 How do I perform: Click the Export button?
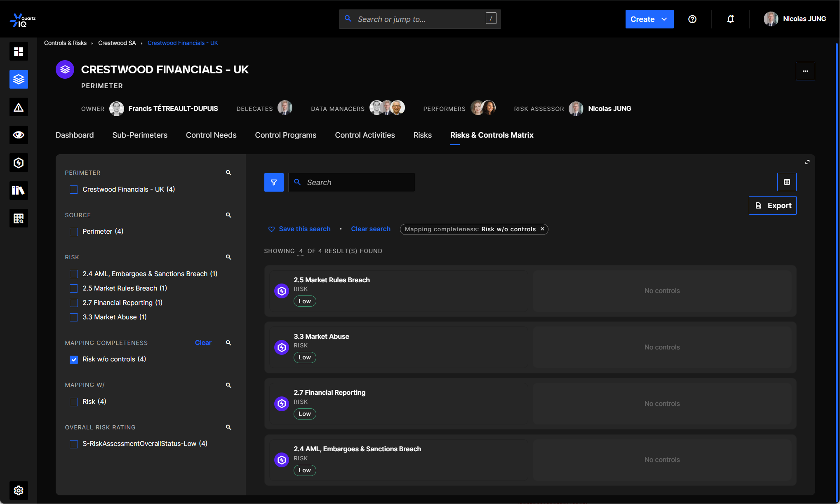(x=772, y=205)
